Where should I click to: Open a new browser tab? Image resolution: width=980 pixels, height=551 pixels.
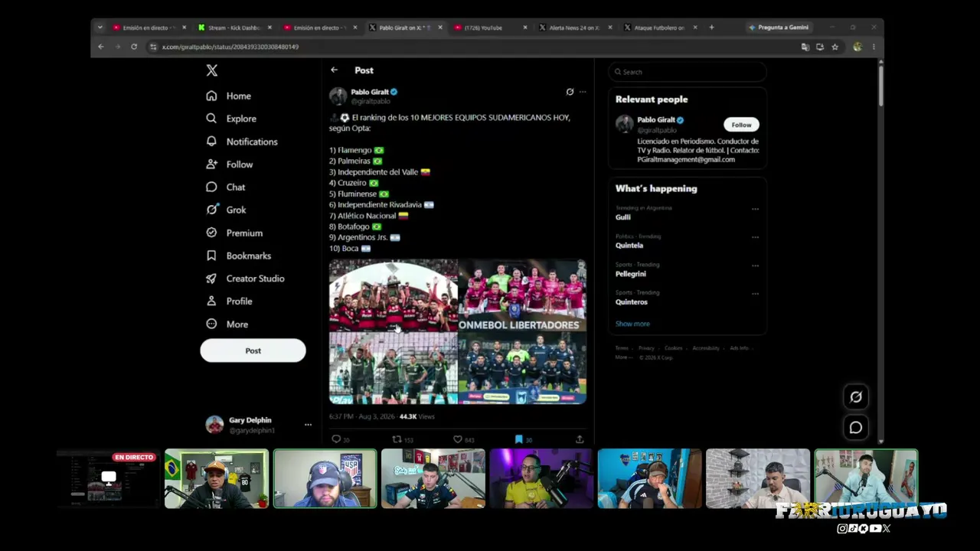(x=711, y=28)
